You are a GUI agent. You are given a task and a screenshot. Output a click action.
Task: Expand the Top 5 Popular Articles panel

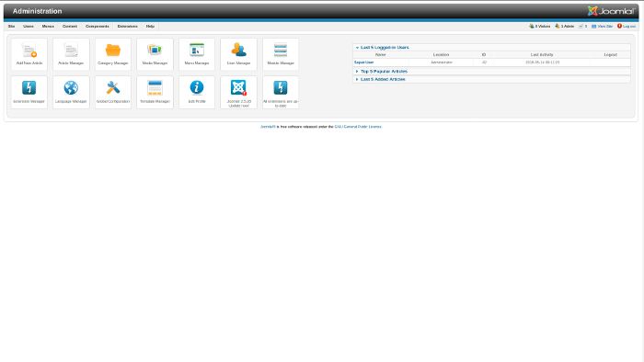pos(384,72)
